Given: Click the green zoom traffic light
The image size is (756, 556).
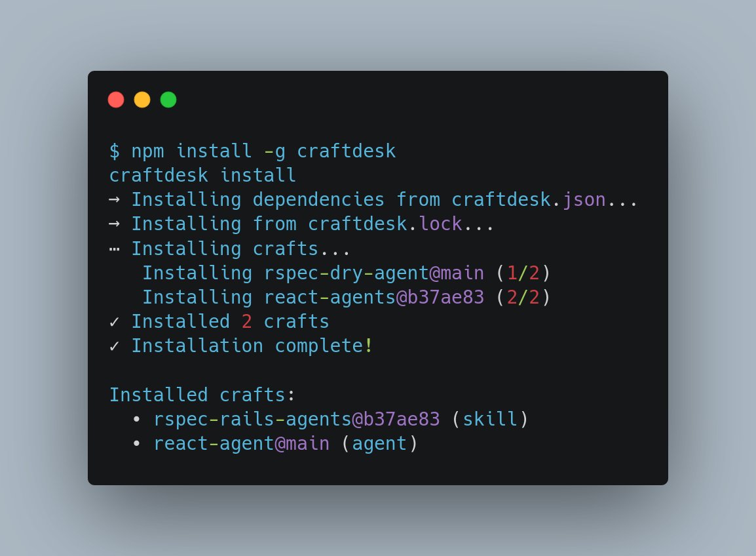Looking at the screenshot, I should click(168, 99).
